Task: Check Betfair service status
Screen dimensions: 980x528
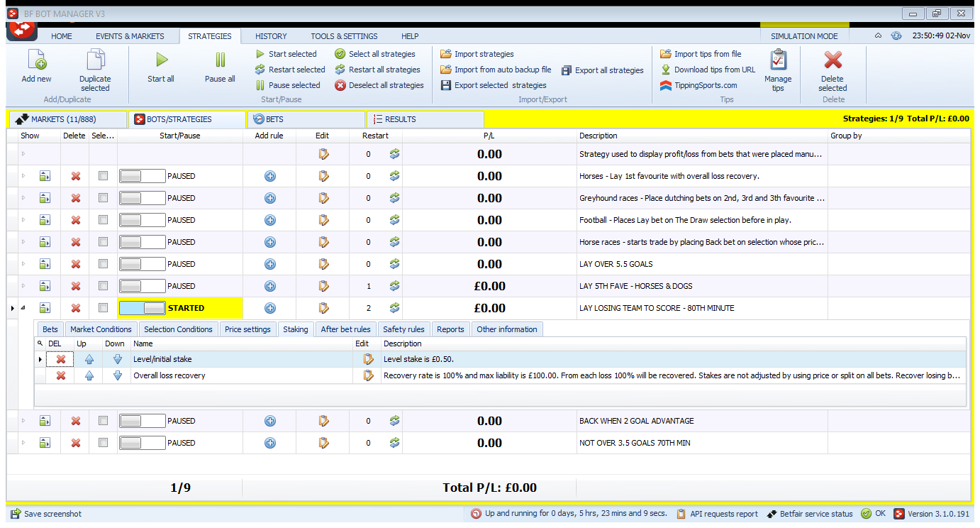Action: pyautogui.click(x=811, y=514)
